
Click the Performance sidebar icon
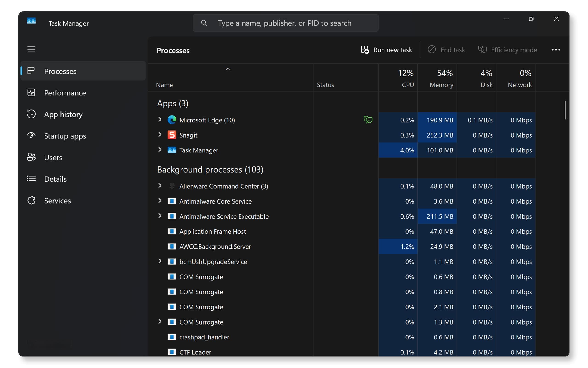(x=31, y=92)
